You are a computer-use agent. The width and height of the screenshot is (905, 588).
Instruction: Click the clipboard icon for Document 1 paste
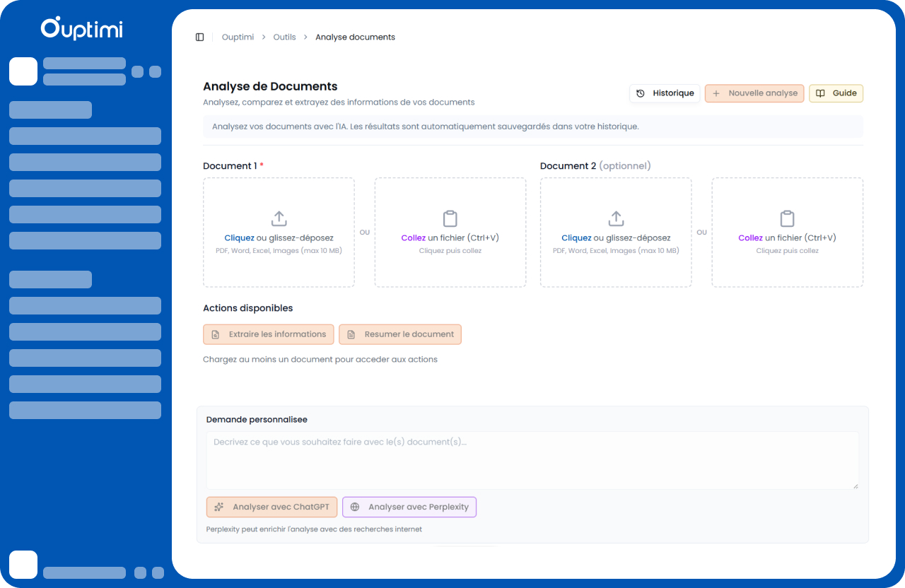[x=450, y=218]
